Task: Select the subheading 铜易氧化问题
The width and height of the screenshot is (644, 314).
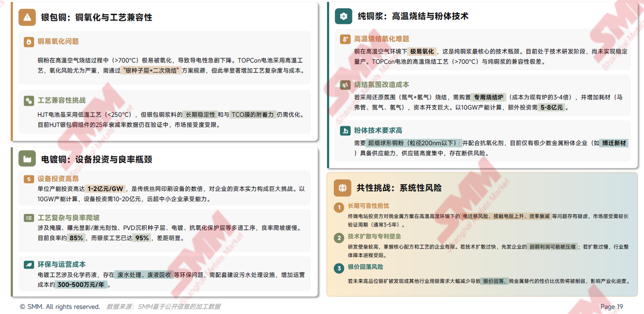Action: tap(58, 42)
